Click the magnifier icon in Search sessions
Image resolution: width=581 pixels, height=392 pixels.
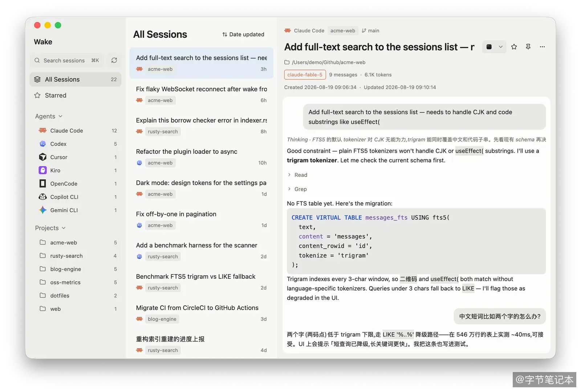pos(37,60)
